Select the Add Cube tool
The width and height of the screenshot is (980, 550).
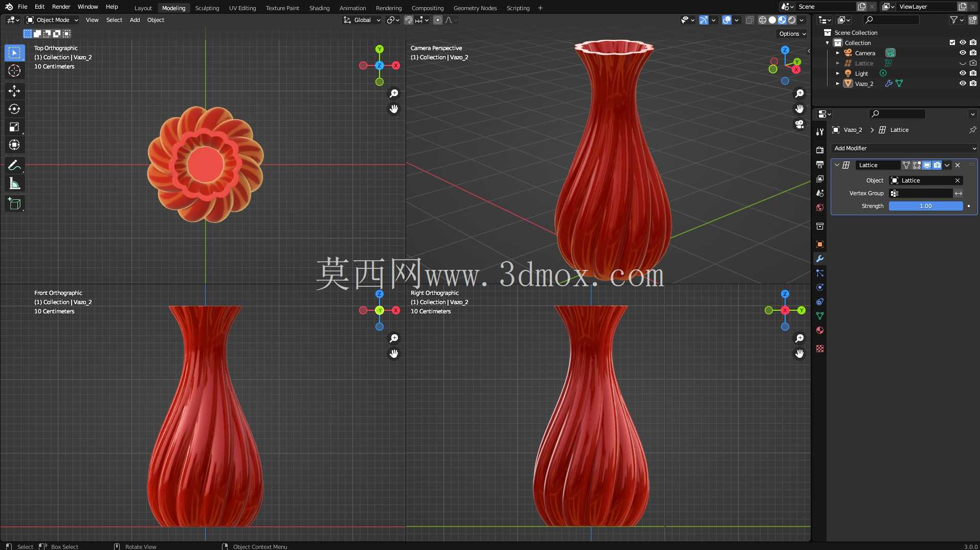(14, 204)
